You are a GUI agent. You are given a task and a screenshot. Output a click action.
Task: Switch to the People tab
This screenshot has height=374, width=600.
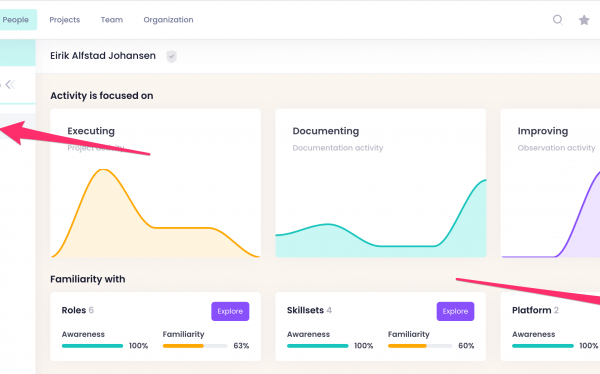[x=16, y=20]
